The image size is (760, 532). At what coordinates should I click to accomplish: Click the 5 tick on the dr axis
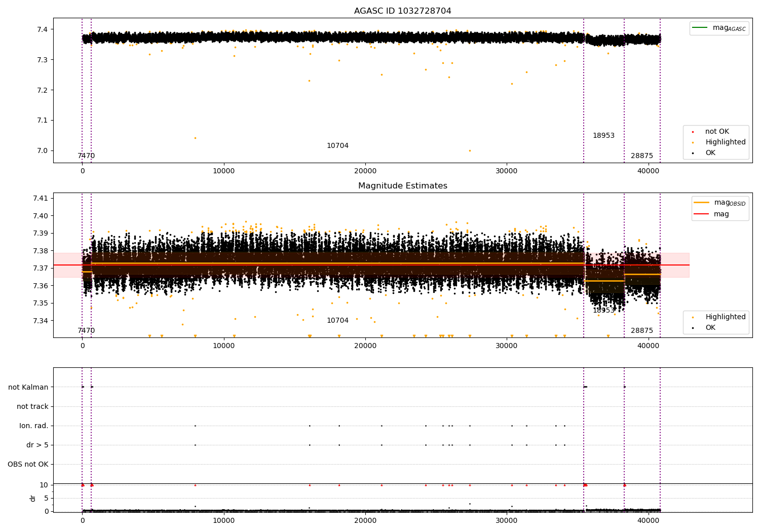pyautogui.click(x=46, y=499)
